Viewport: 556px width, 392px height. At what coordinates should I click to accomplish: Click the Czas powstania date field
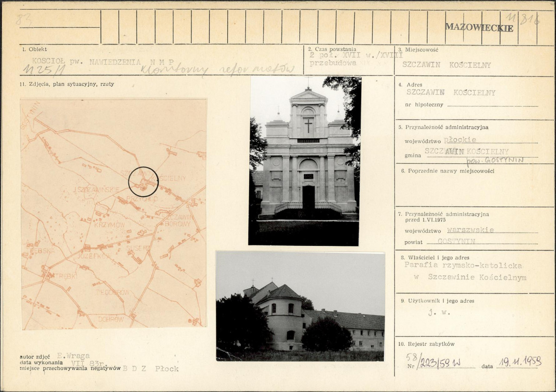coord(356,59)
